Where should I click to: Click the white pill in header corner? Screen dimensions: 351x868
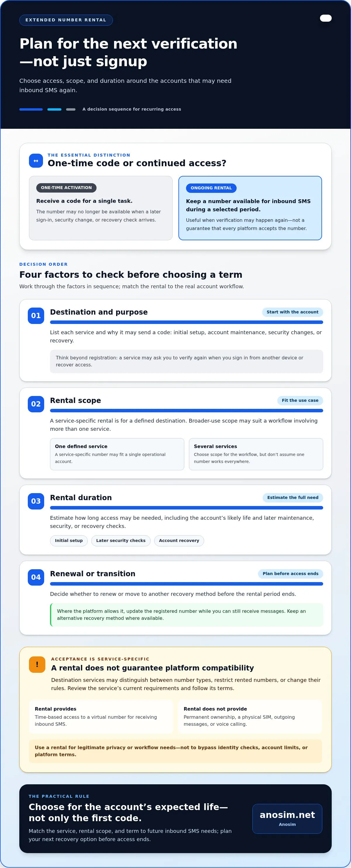coord(326,18)
